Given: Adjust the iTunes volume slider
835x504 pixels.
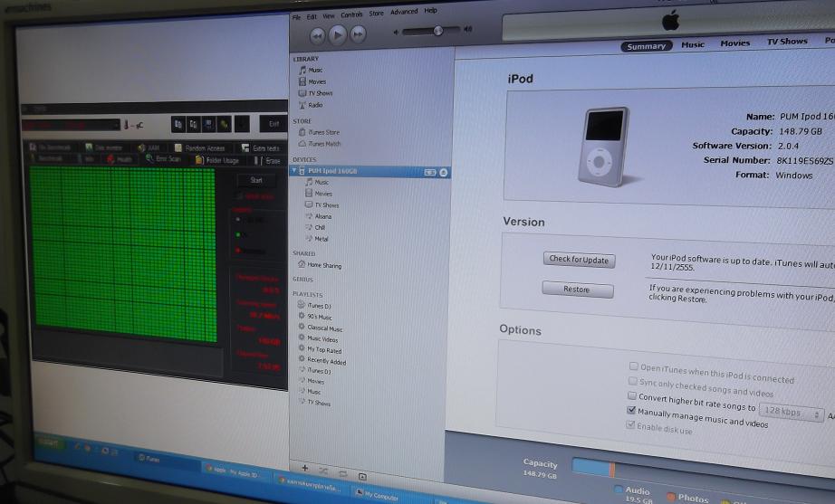Looking at the screenshot, I should click(437, 31).
